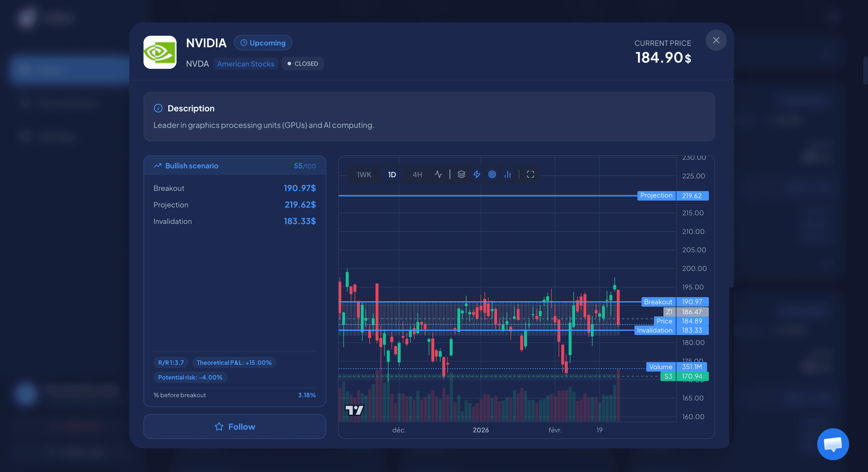868x472 pixels.
Task: Toggle the volume bars indicator
Action: tap(508, 174)
